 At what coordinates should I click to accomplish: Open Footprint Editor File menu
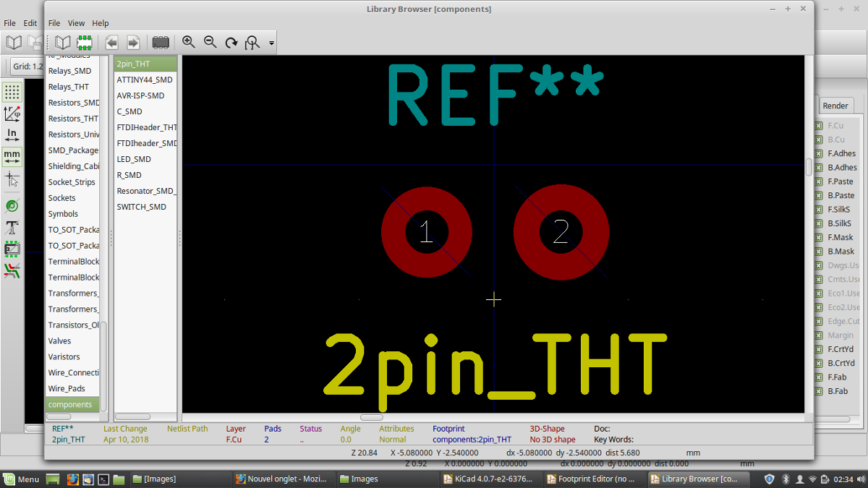click(9, 23)
